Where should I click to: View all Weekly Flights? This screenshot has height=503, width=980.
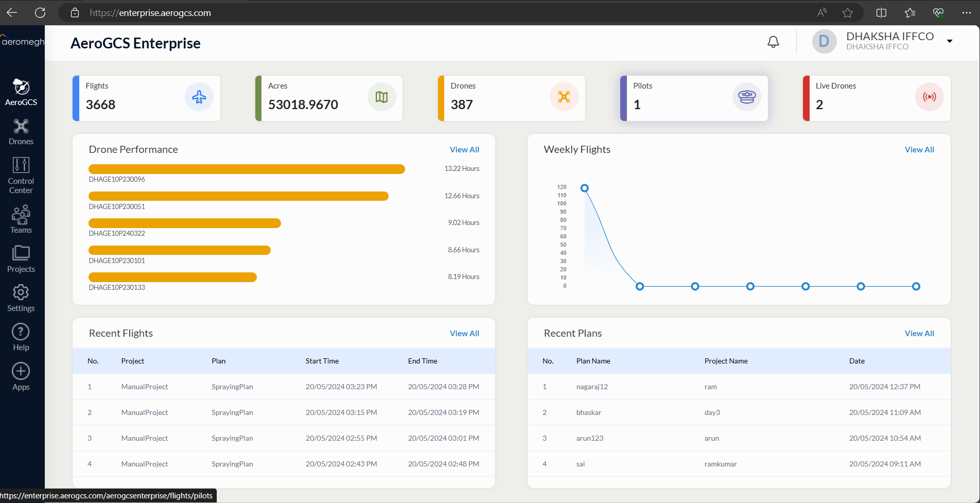tap(919, 150)
